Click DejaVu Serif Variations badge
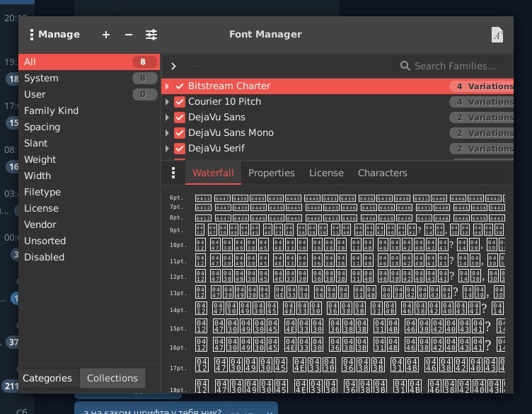 coord(482,149)
